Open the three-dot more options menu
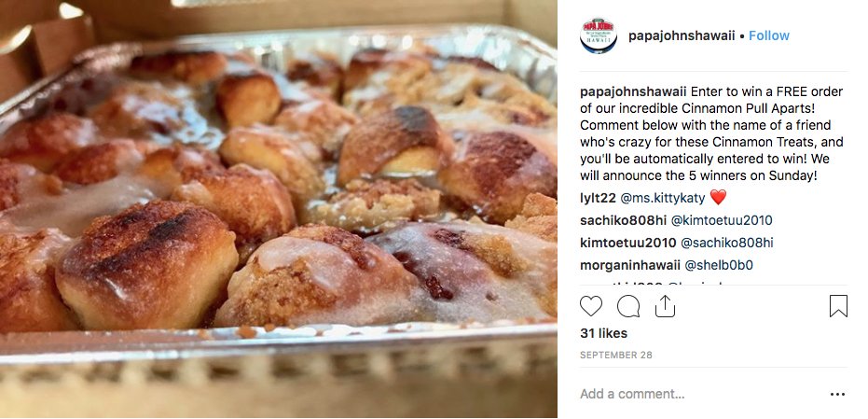Viewport: 868px width, 419px height. 838,395
